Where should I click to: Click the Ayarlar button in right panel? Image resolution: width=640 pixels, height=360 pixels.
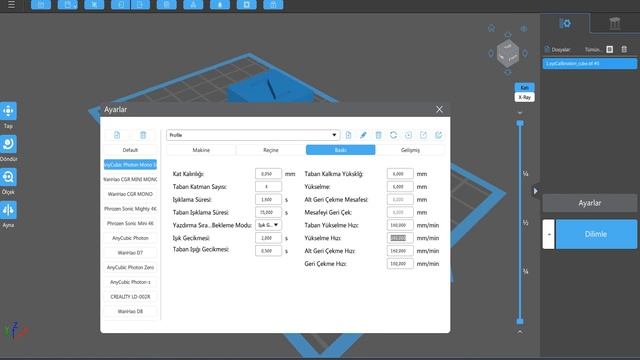point(590,203)
